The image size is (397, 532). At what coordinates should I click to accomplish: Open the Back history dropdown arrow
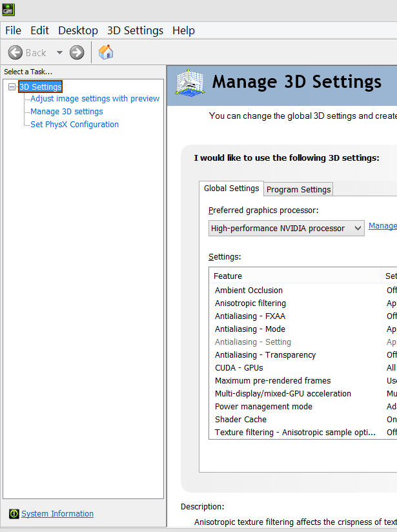pos(60,52)
